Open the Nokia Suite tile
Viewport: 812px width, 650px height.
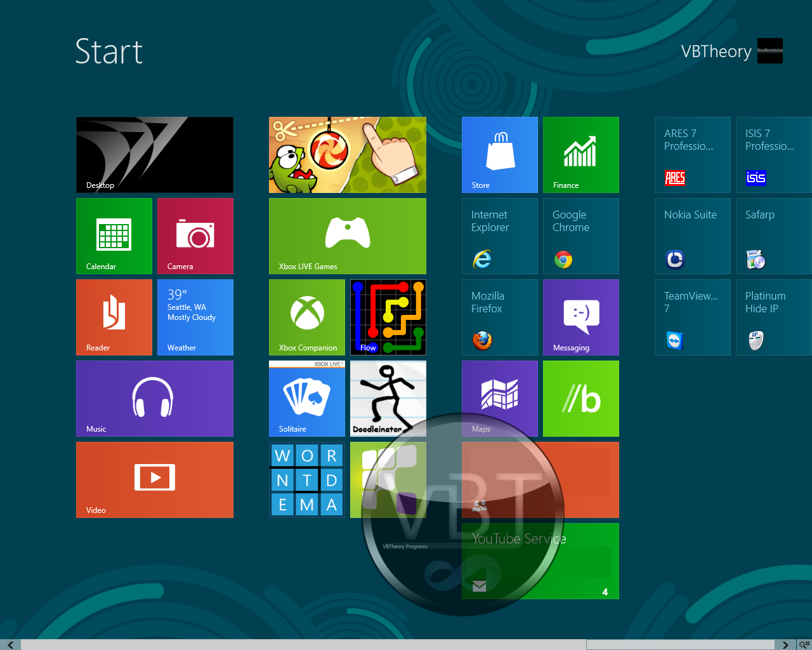click(x=693, y=236)
